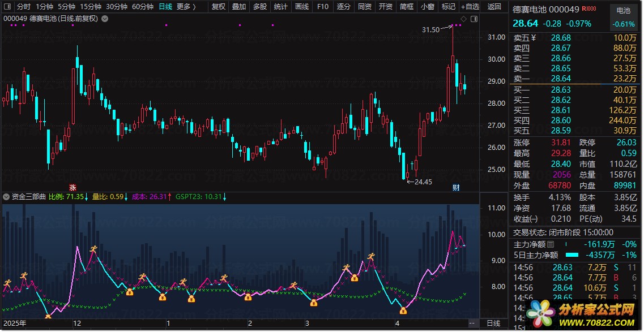Add stock with +自选 button
The width and height of the screenshot is (644, 332).
[470, 7]
